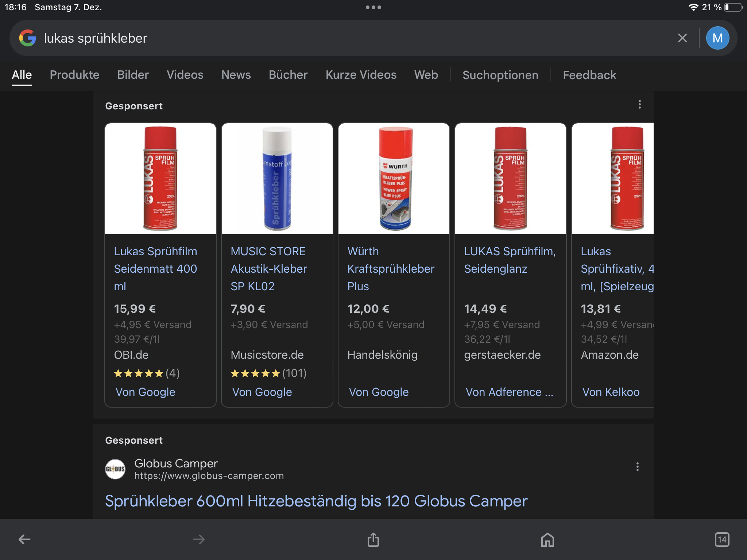This screenshot has height=560, width=747.
Task: Tap the clock showing 18:16
Action: (x=15, y=7)
